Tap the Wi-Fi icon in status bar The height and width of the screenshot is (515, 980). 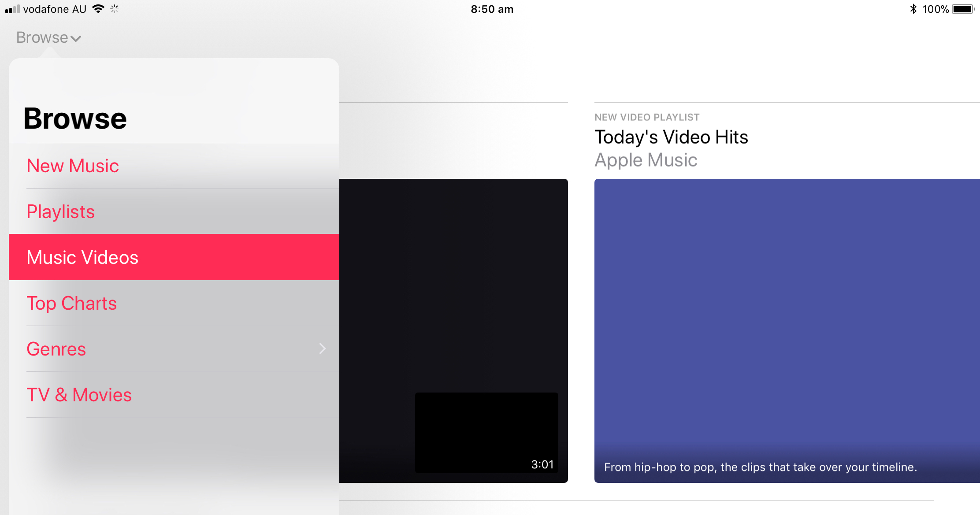point(98,9)
